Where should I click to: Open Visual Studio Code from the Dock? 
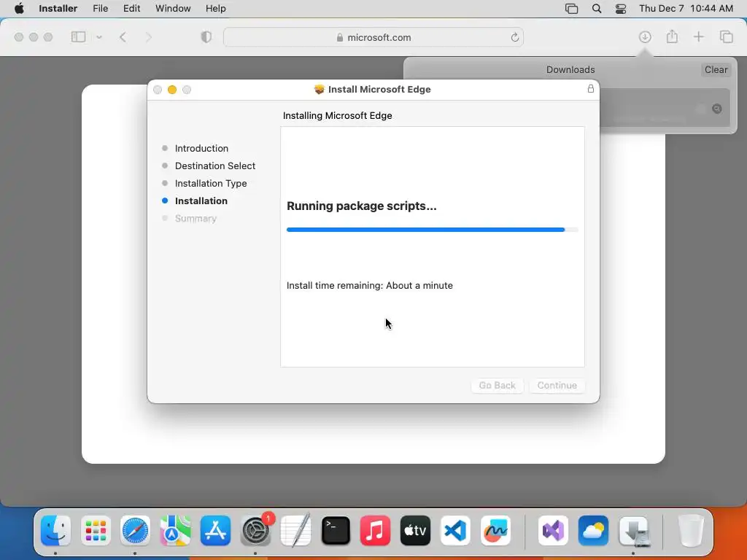(x=455, y=531)
